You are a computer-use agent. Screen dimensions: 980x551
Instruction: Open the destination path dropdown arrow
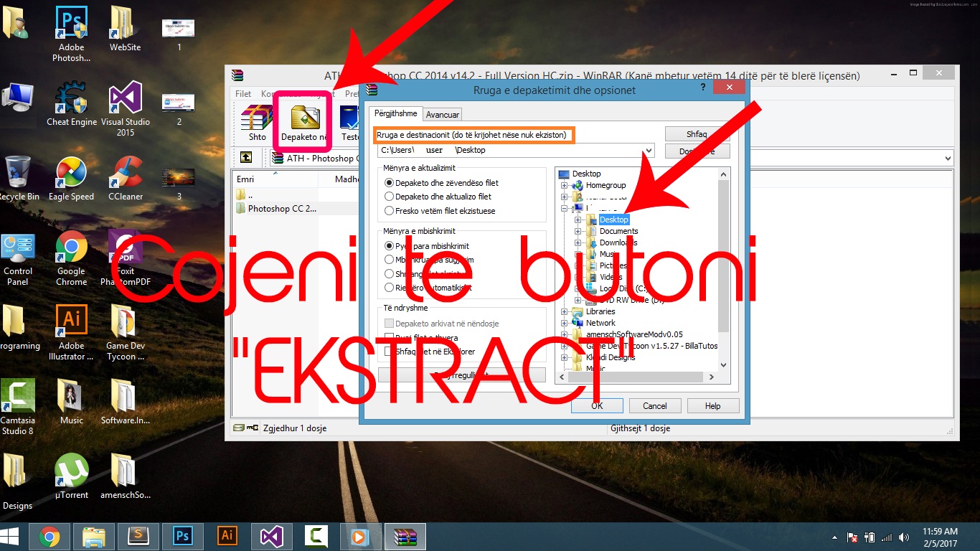pos(649,151)
